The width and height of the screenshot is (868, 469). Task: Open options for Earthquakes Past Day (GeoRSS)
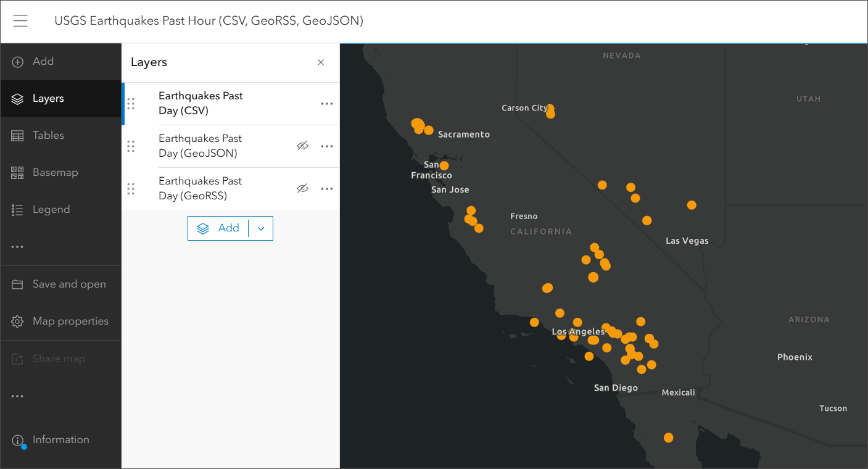point(327,189)
